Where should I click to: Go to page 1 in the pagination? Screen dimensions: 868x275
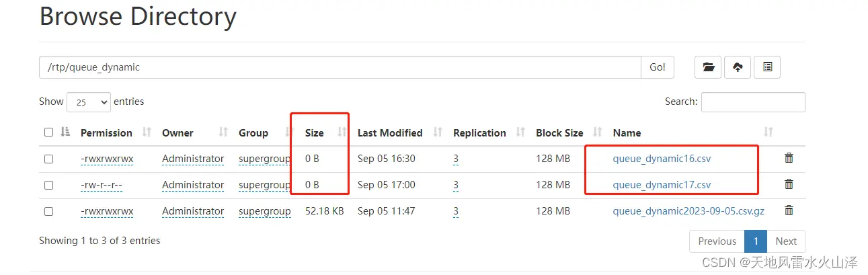click(x=756, y=241)
